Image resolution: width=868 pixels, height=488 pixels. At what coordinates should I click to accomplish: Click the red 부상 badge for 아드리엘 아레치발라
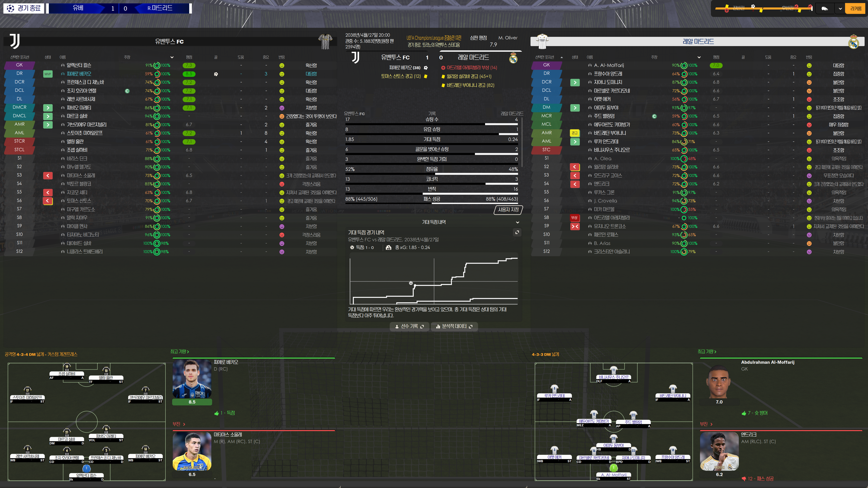click(575, 218)
